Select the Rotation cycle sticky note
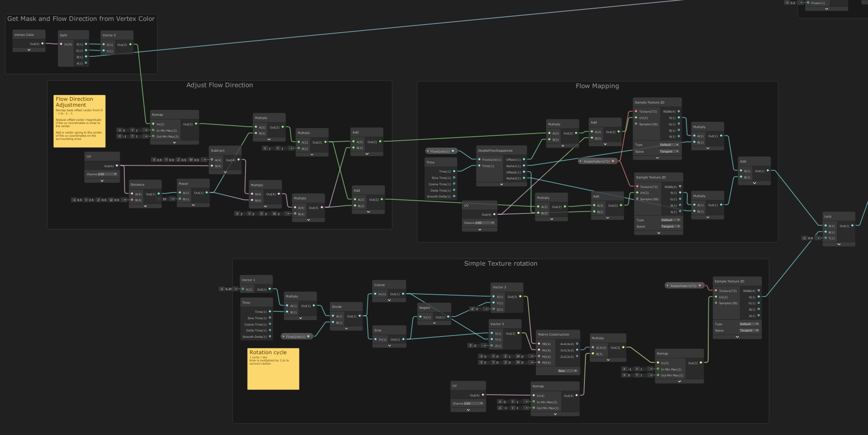Image resolution: width=868 pixels, height=435 pixels. (273, 369)
